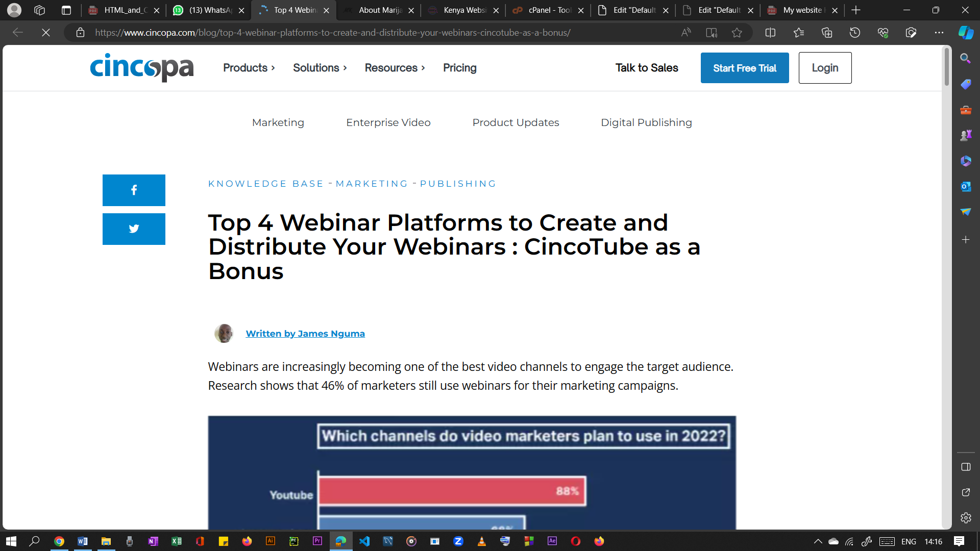
Task: Open Product Updates category
Action: [516, 123]
